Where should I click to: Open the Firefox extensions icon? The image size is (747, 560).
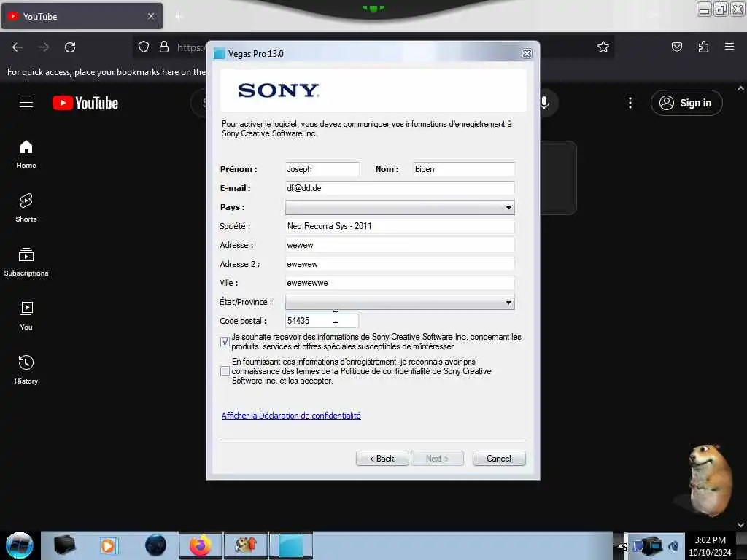[x=703, y=47]
